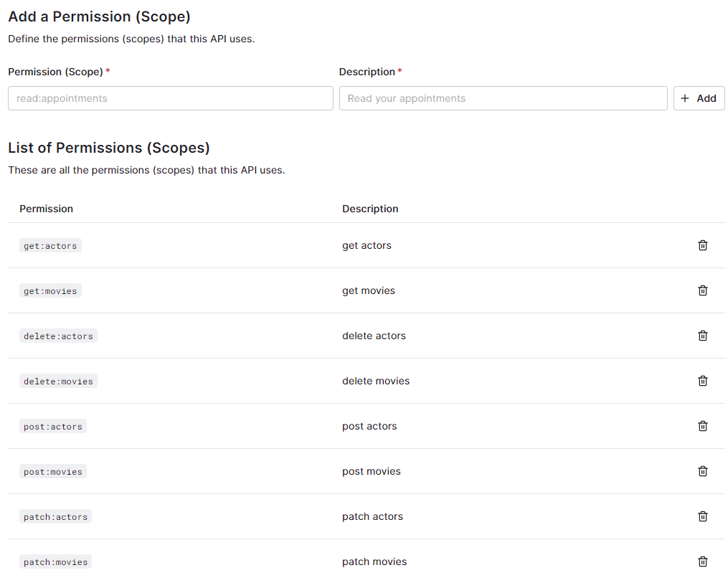Viewport: 728px width, 583px height.
Task: Click the Permission column header
Action: point(47,209)
